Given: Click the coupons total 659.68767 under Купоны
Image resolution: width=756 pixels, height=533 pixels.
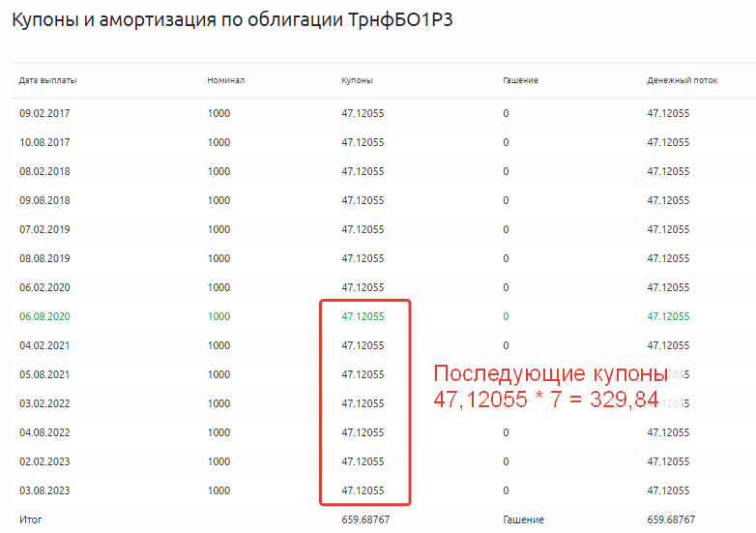Looking at the screenshot, I should (x=365, y=519).
